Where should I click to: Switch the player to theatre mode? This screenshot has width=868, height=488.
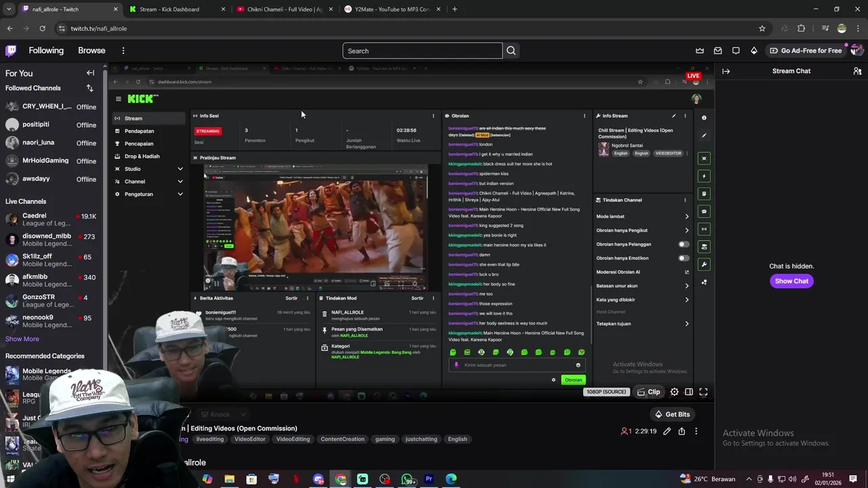tap(689, 392)
